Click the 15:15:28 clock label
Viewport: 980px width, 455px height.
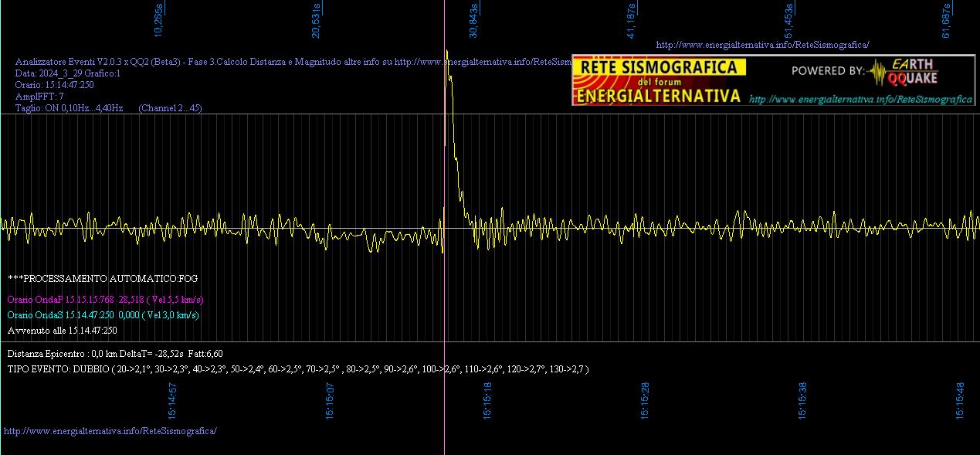point(646,401)
